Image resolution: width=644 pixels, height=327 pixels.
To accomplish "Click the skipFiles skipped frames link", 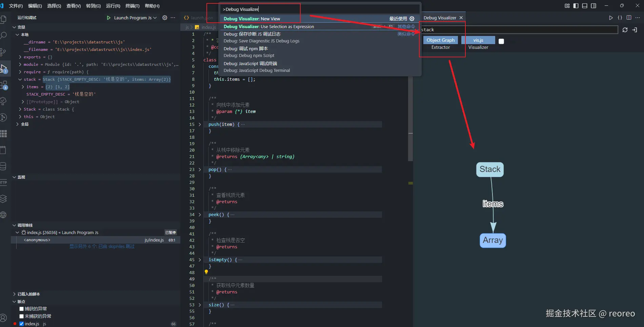I will click(102, 246).
